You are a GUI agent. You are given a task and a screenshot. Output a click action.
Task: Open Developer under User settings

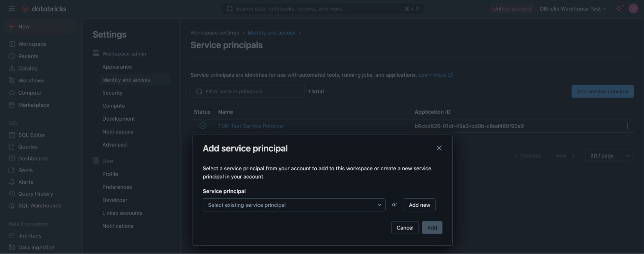pos(115,200)
